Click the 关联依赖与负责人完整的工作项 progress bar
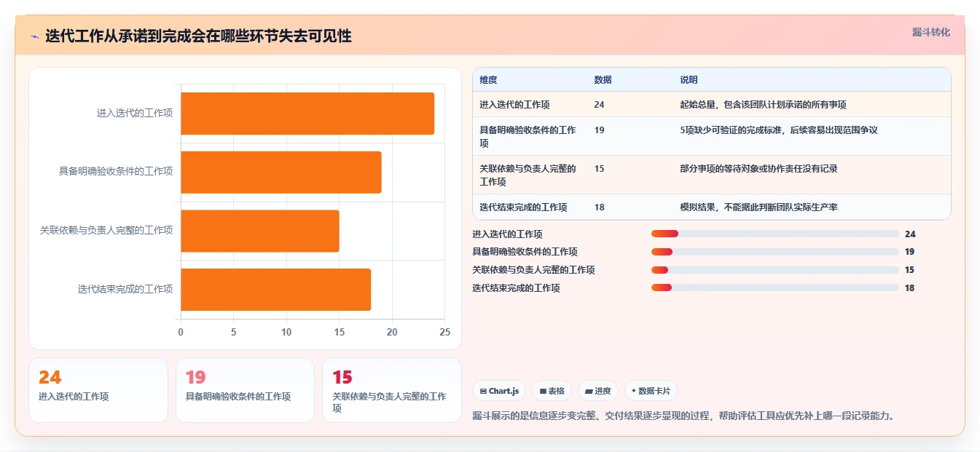This screenshot has width=980, height=452. tap(775, 270)
